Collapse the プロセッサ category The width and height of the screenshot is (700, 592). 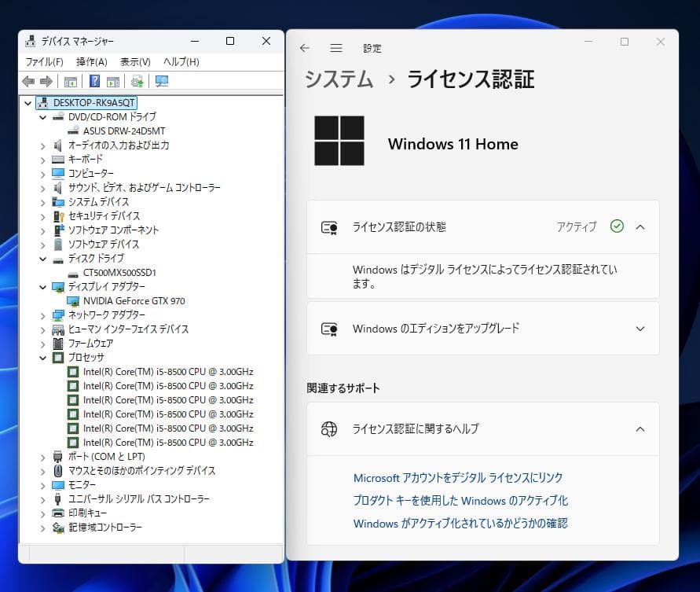point(42,358)
